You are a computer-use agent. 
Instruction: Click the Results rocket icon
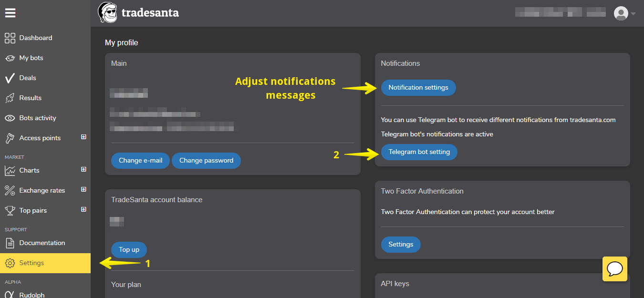point(10,98)
